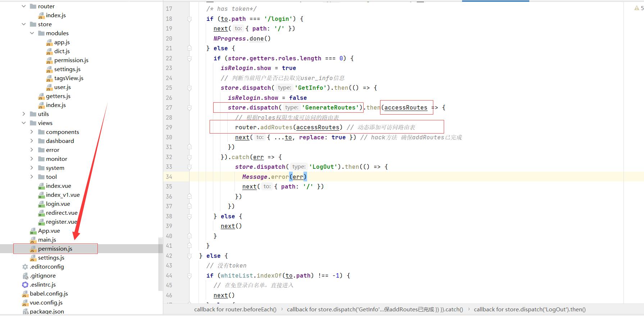Click the index.vue file icon

[x=41, y=186]
